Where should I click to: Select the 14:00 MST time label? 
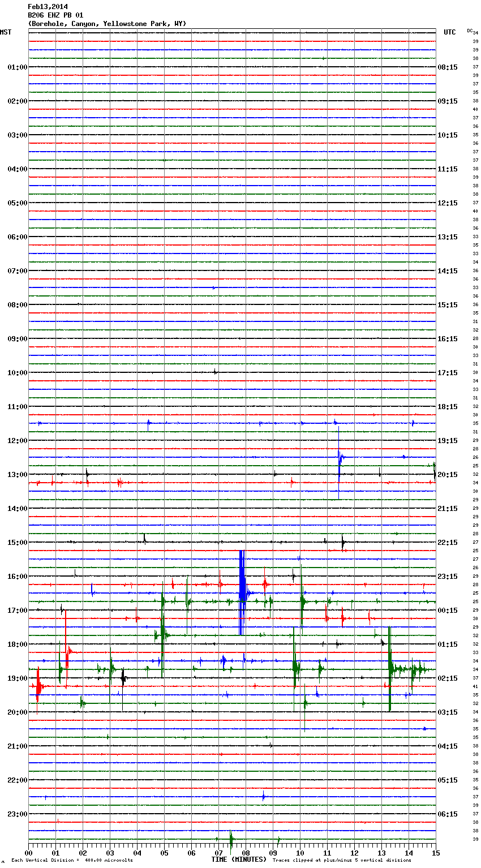17,509
